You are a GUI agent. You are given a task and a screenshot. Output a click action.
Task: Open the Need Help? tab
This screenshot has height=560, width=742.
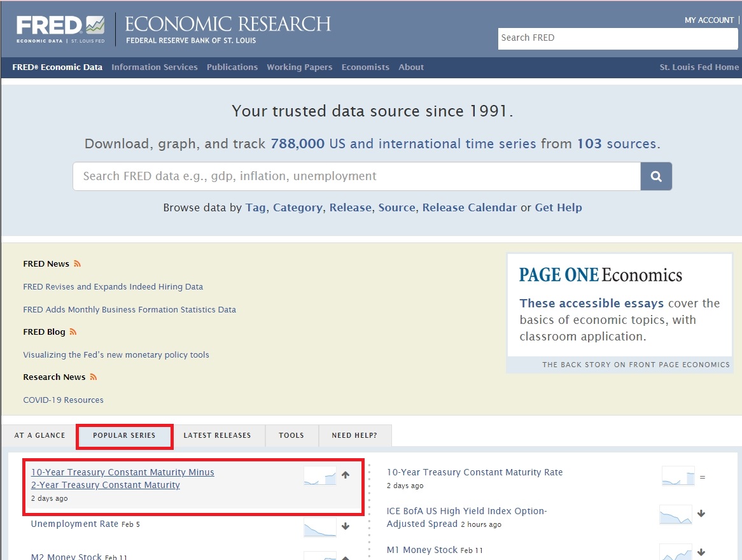click(x=354, y=435)
